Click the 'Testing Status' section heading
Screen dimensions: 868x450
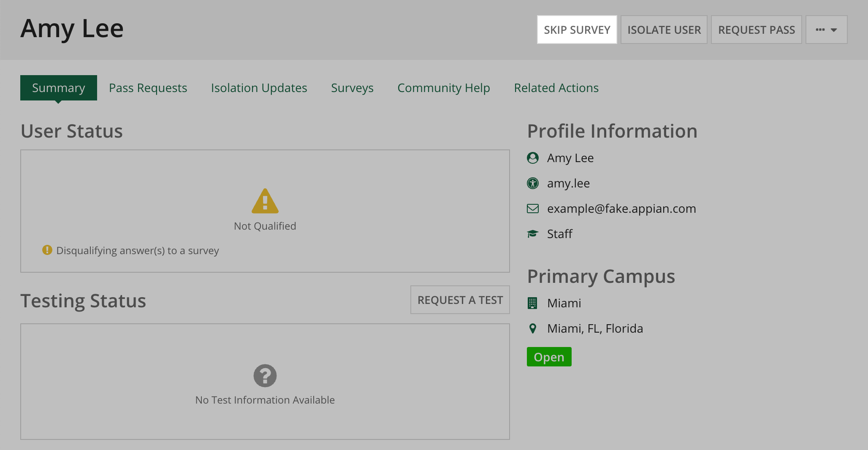point(83,301)
